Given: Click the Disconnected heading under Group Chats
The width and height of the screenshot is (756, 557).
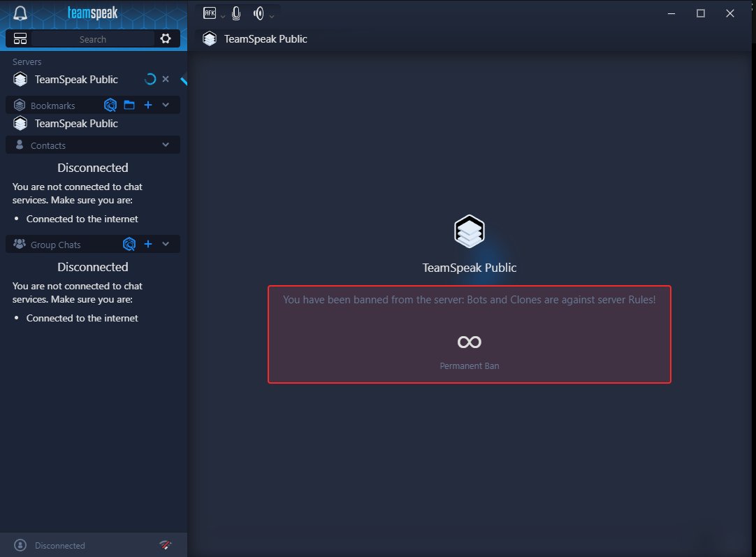Looking at the screenshot, I should point(92,267).
